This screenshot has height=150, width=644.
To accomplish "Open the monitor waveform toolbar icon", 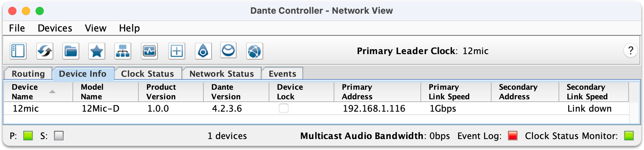I will pyautogui.click(x=149, y=51).
